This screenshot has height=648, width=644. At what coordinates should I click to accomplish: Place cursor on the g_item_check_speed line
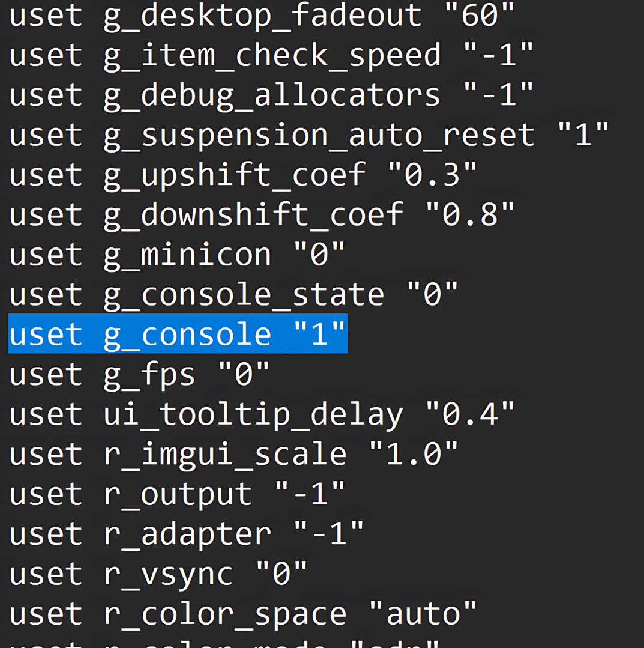point(271,56)
